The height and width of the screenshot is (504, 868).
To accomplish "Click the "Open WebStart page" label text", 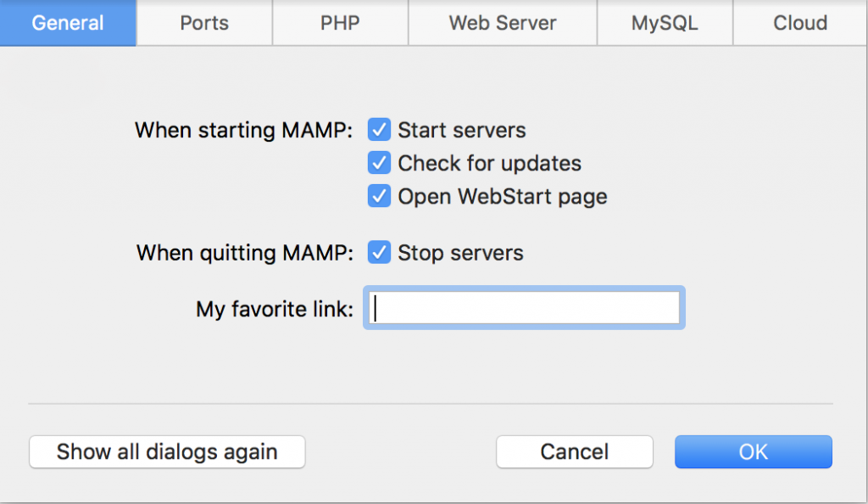I will pyautogui.click(x=503, y=197).
